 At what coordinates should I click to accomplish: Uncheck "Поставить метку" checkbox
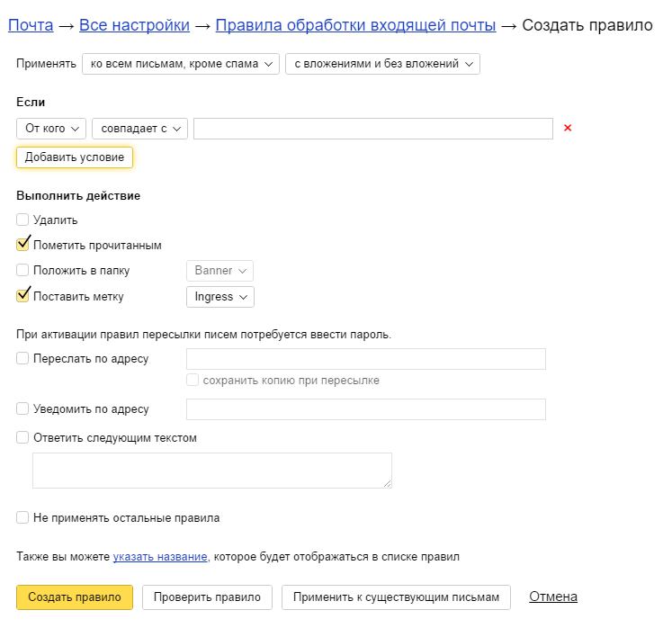(23, 295)
